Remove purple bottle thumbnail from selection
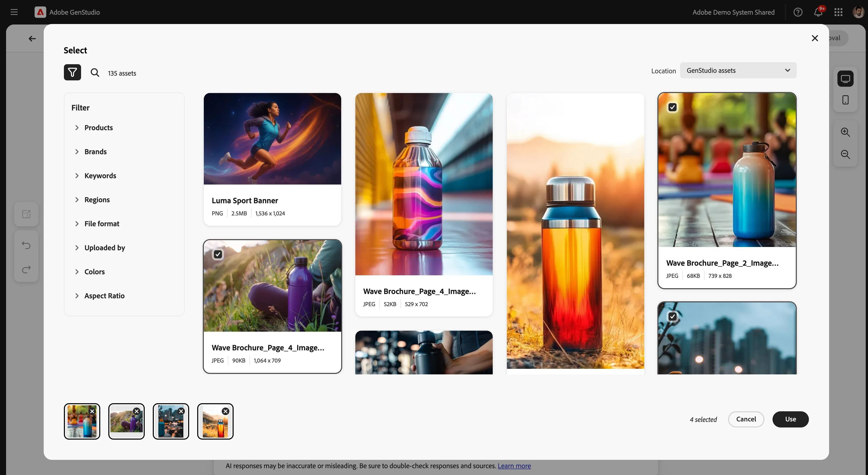This screenshot has width=868, height=475. 136,411
